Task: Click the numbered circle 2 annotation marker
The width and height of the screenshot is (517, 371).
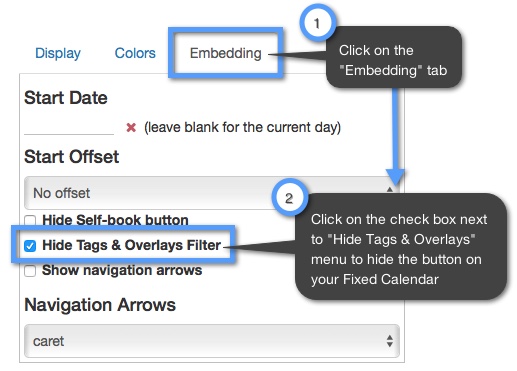Action: point(289,198)
